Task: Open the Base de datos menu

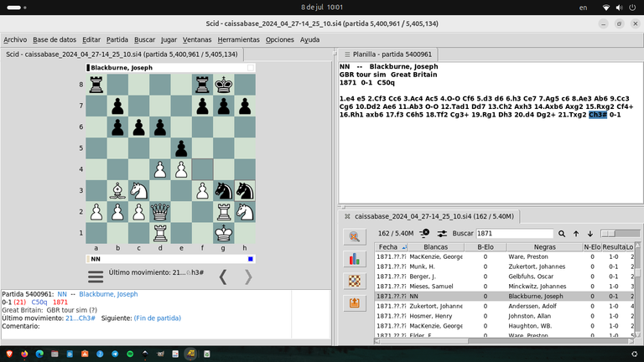Action: (55, 40)
